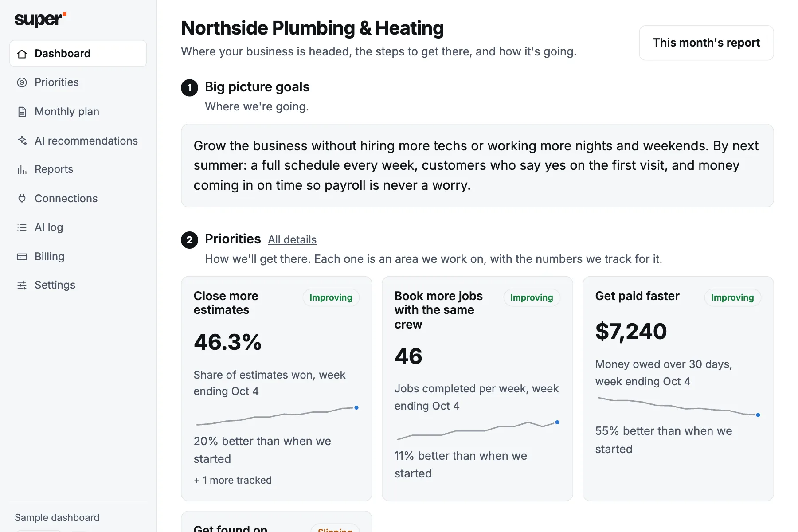The height and width of the screenshot is (532, 798).
Task: Click Improving badge on Get paid faster
Action: (x=732, y=297)
